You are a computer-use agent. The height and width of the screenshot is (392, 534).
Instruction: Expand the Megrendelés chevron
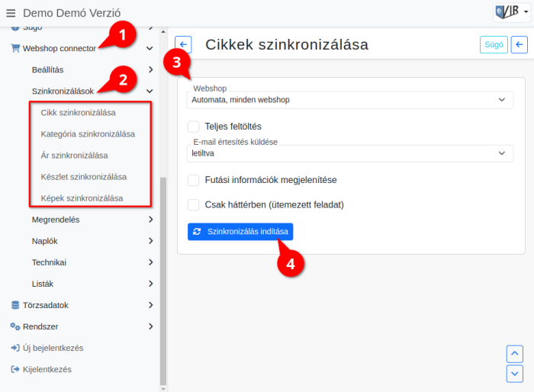coord(150,220)
